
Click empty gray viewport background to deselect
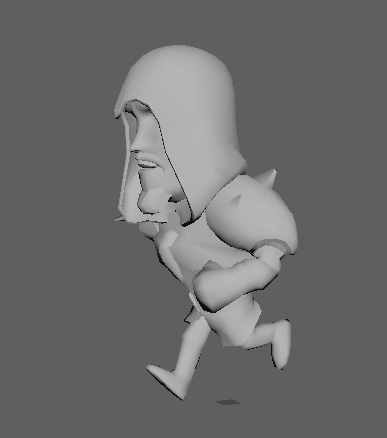click(50, 100)
